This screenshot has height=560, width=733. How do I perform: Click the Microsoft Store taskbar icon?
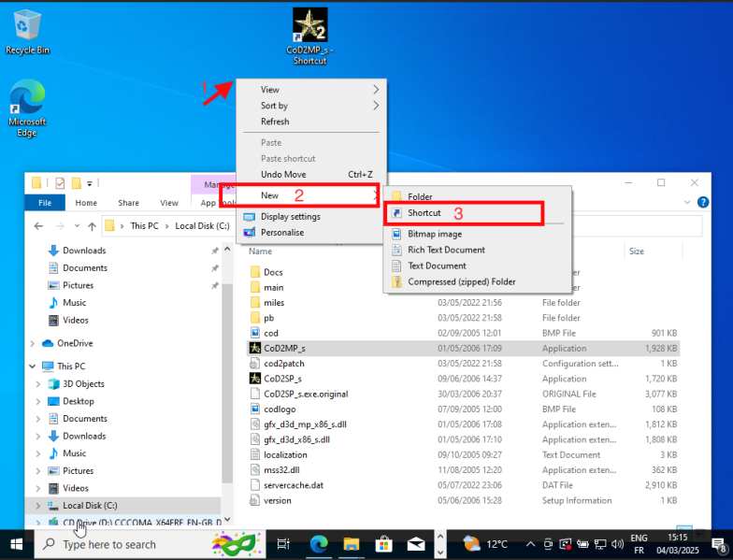click(383, 543)
